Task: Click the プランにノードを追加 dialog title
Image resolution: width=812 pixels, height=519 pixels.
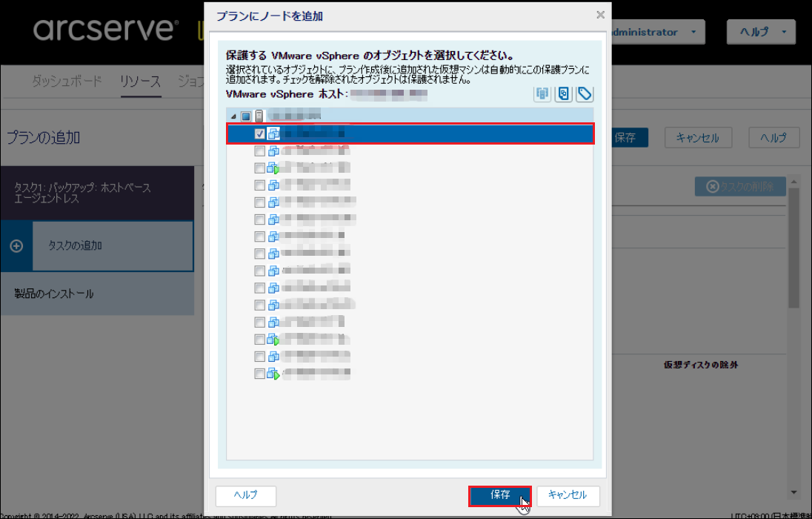Action: click(x=269, y=16)
